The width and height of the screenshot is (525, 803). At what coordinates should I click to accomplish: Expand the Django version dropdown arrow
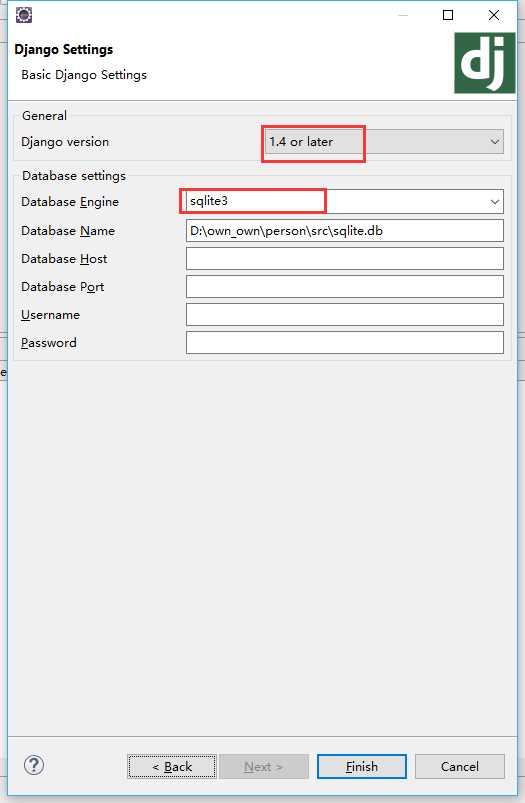pos(494,142)
